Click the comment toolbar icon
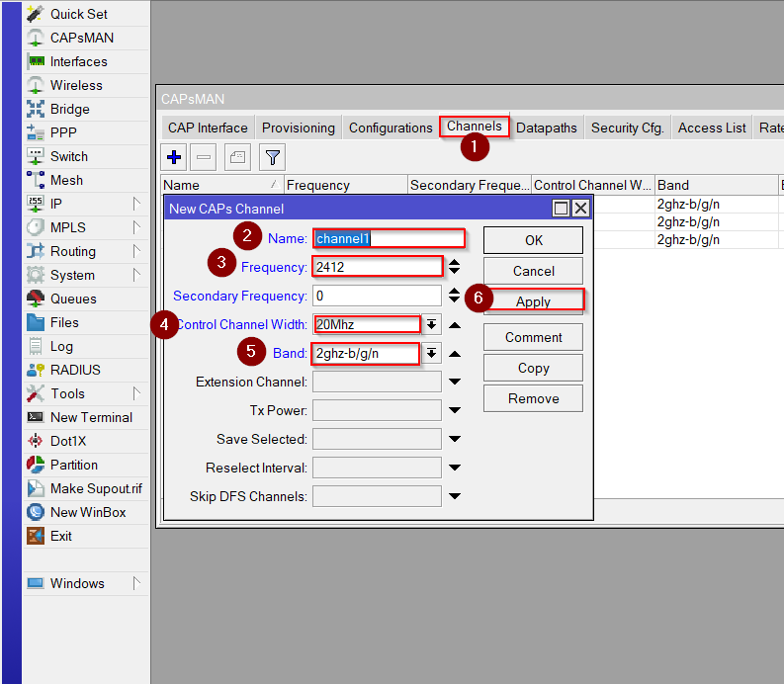Screen dimensions: 784x684 [237, 157]
